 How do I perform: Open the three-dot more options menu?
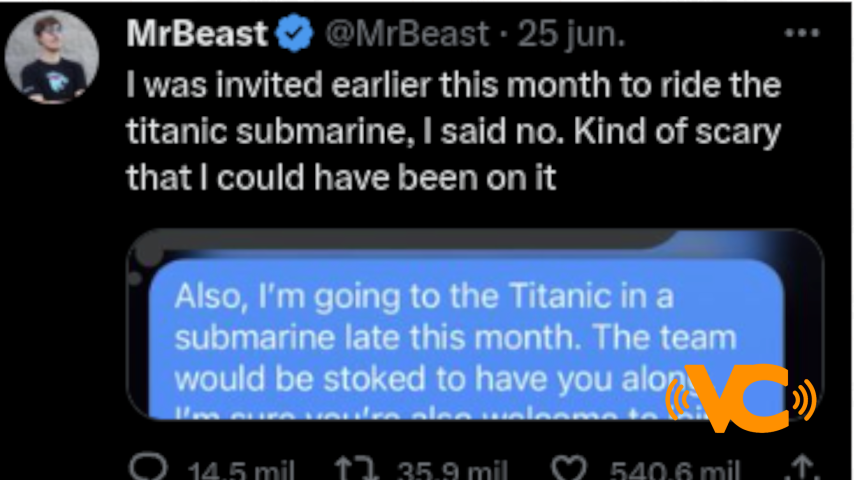click(800, 33)
